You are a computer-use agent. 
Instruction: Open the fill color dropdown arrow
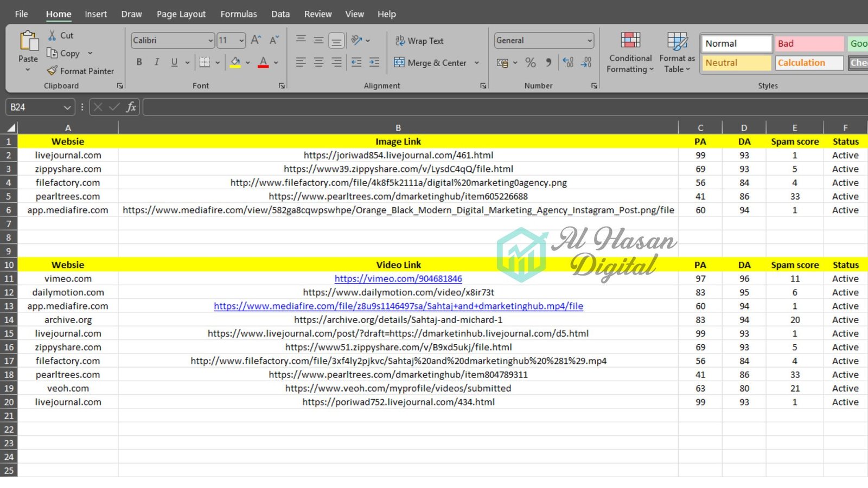tap(248, 62)
